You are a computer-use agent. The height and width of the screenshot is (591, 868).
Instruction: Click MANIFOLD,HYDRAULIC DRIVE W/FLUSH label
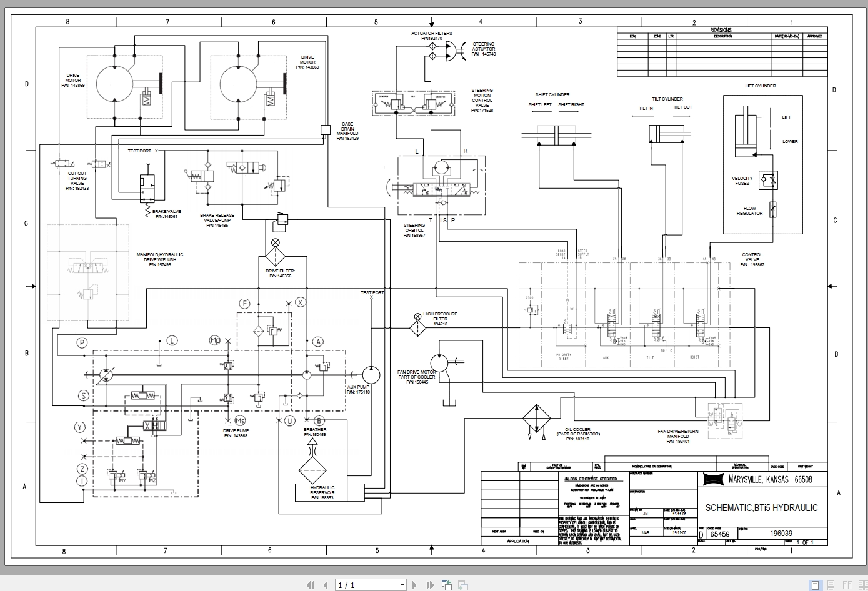point(160,259)
